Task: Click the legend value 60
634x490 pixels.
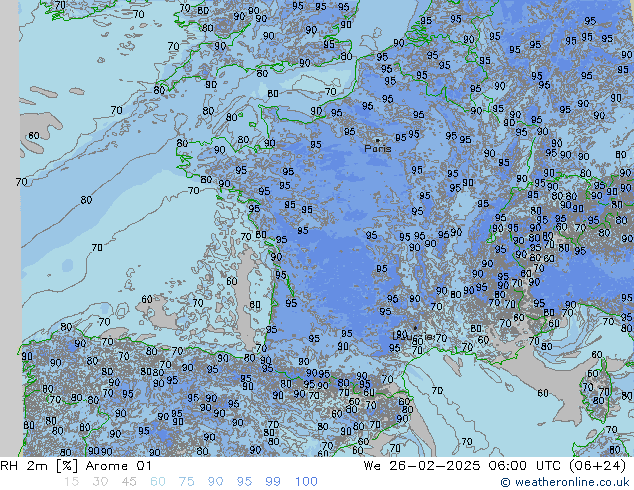Action: click(x=158, y=482)
